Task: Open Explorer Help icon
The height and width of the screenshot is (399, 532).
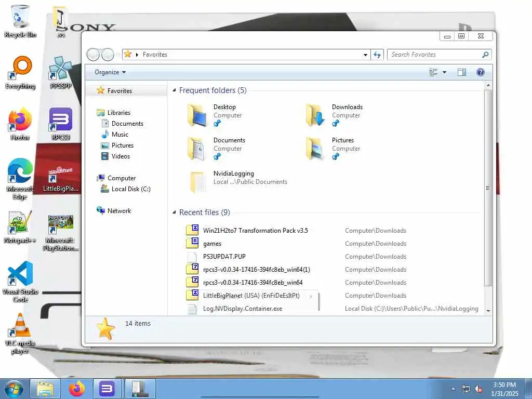Action: (480, 72)
